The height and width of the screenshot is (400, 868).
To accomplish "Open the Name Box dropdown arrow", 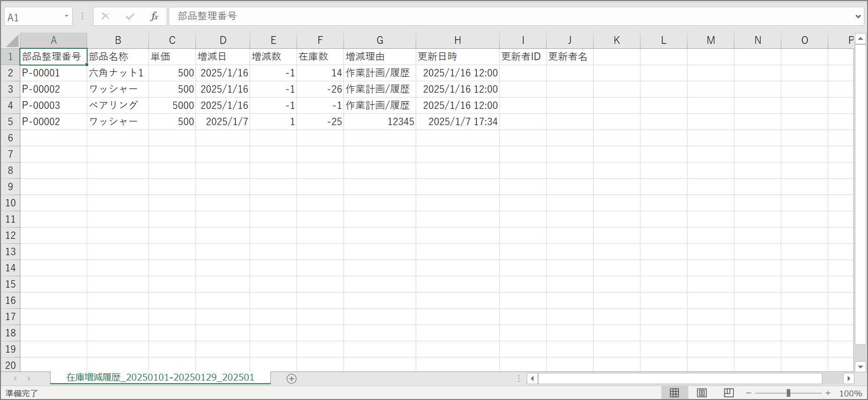I will point(67,16).
